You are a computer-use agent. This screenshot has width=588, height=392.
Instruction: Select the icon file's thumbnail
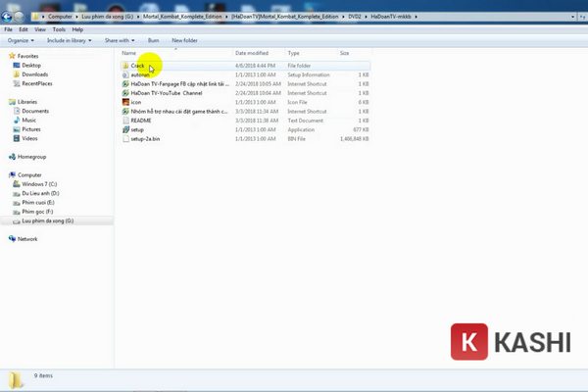(x=125, y=102)
